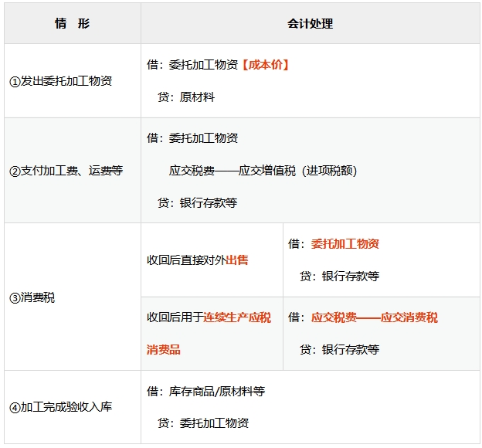
Task: Click the 情形 column header
Action: coord(72,24)
